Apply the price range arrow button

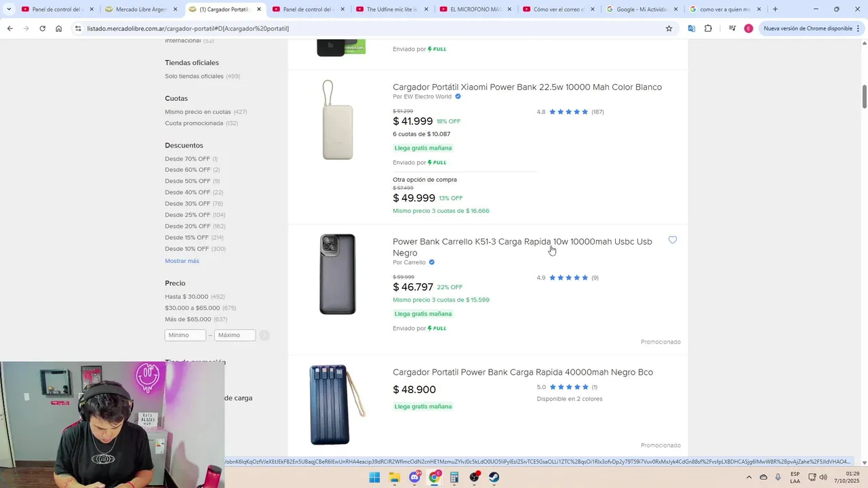(264, 335)
